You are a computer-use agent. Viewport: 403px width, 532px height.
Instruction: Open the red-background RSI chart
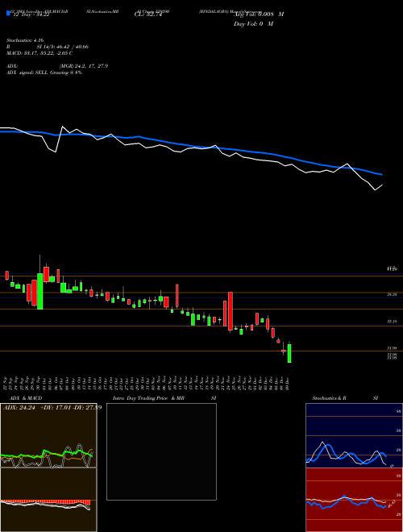354,500
